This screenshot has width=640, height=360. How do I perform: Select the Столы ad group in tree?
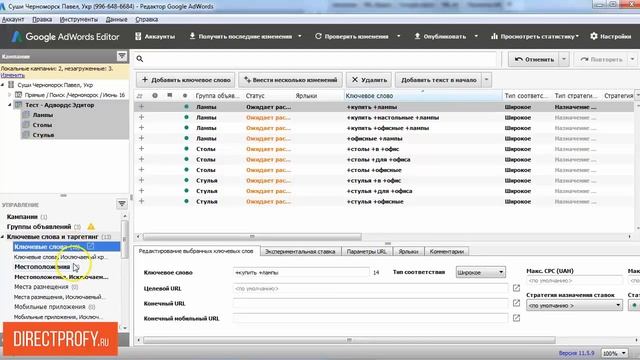pyautogui.click(x=42, y=125)
